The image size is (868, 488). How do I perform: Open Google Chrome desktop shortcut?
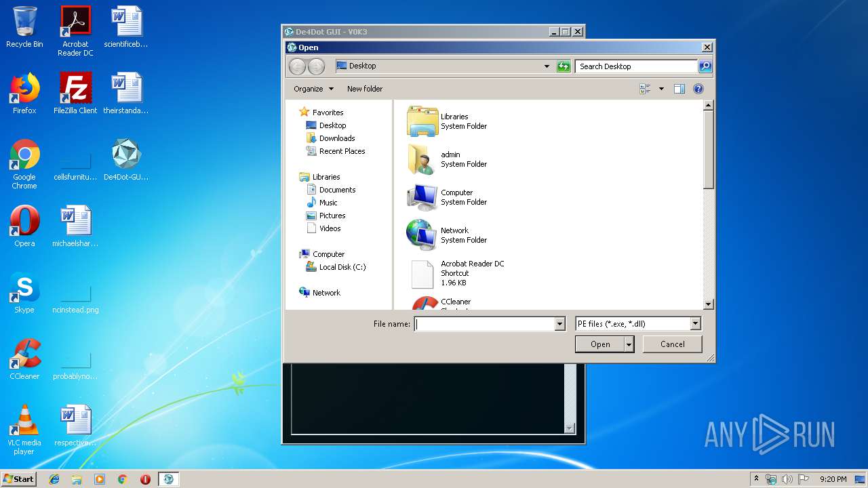[x=24, y=164]
